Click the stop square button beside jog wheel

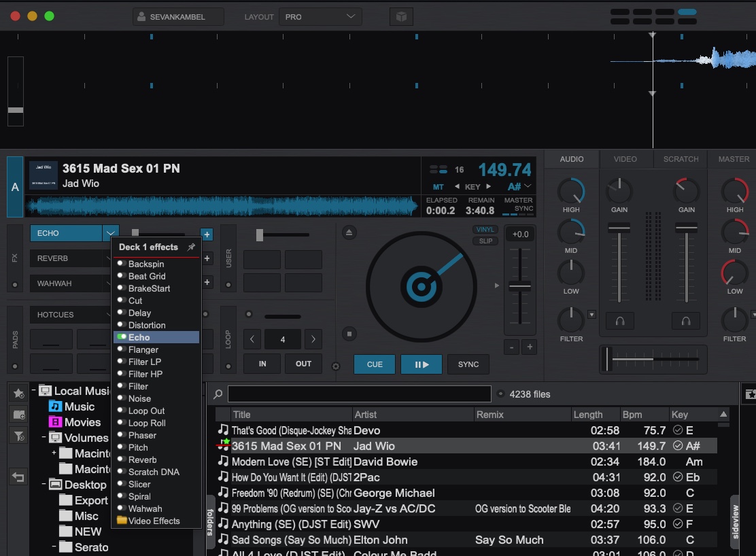(349, 334)
